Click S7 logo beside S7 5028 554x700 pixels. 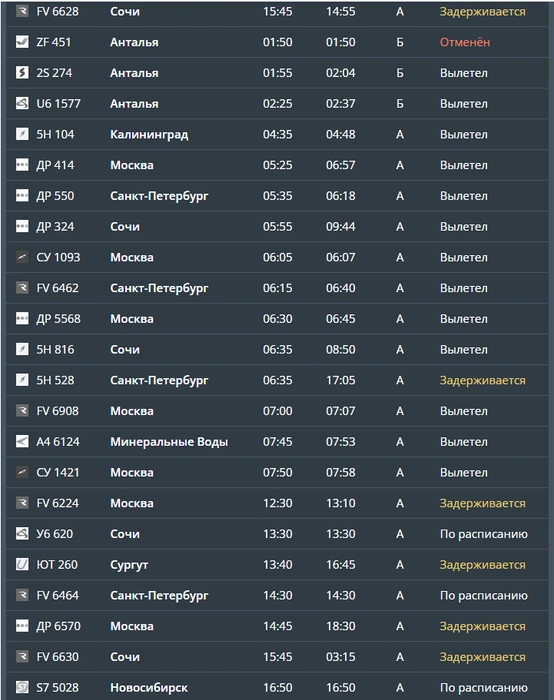(x=22, y=688)
